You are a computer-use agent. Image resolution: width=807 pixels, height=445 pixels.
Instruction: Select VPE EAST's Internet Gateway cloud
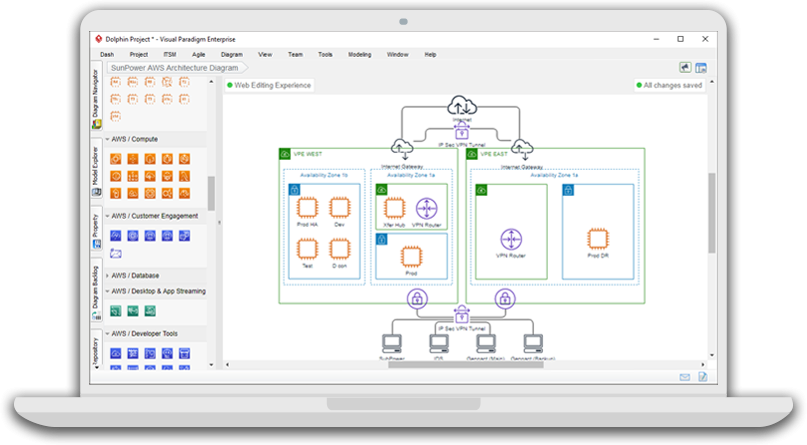[522, 150]
